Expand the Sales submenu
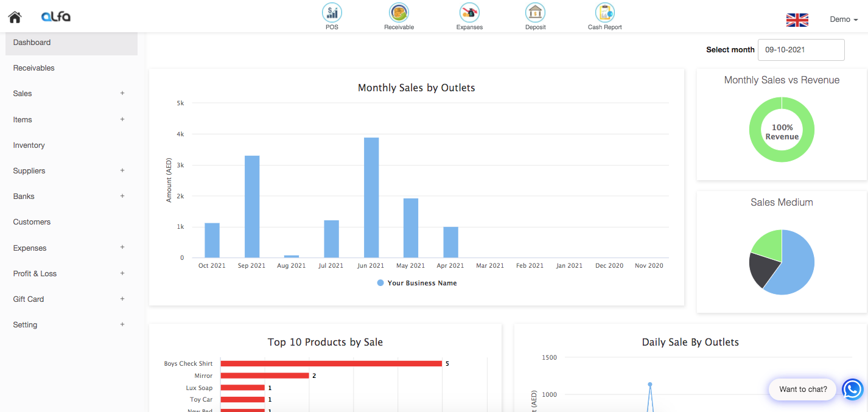Viewport: 868px width, 412px height. pos(122,93)
